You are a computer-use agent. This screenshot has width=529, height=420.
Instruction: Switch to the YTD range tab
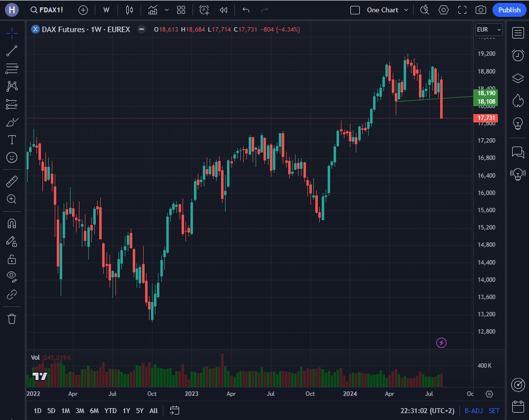(x=111, y=410)
